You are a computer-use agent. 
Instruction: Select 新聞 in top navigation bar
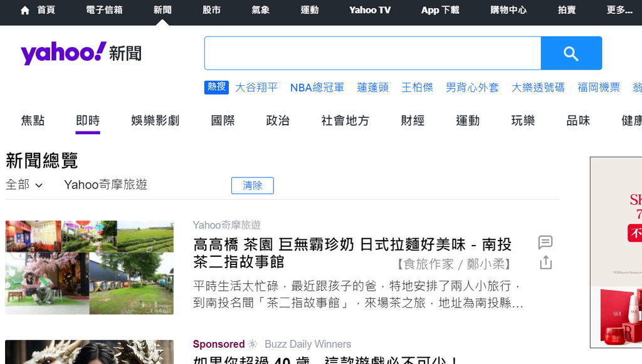162,10
